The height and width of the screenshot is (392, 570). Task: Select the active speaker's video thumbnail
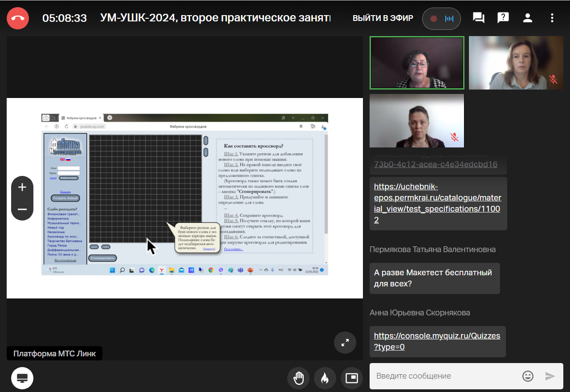[417, 63]
